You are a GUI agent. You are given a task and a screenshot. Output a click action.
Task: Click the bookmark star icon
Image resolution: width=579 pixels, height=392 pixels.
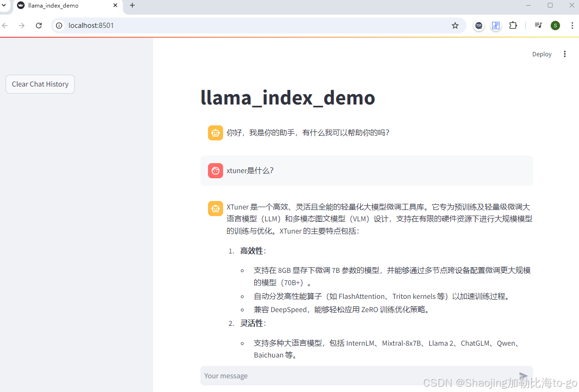[455, 26]
